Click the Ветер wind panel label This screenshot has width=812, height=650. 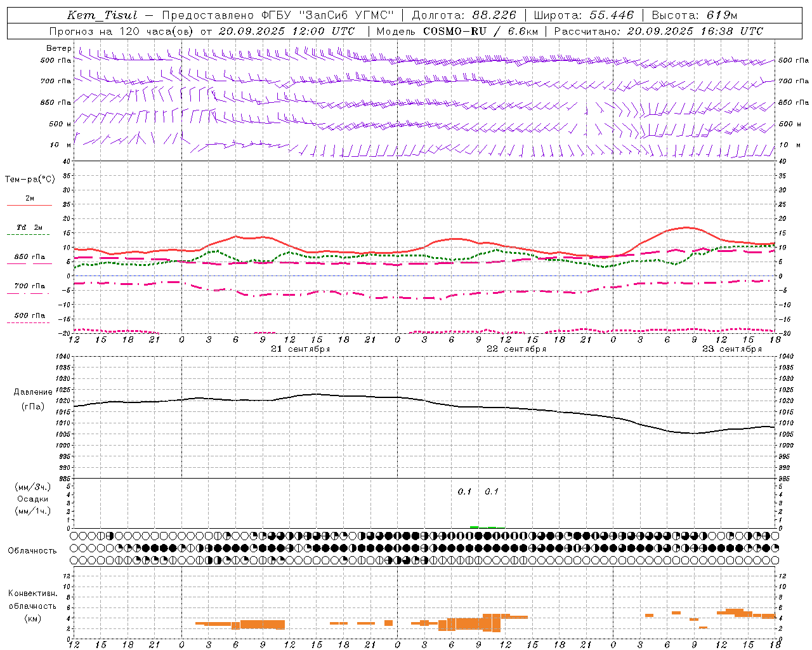tap(59, 48)
